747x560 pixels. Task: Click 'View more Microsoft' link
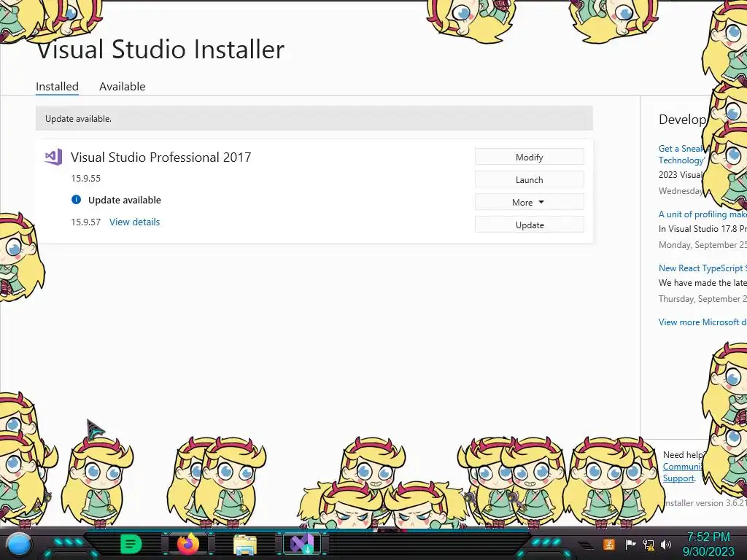tap(703, 322)
